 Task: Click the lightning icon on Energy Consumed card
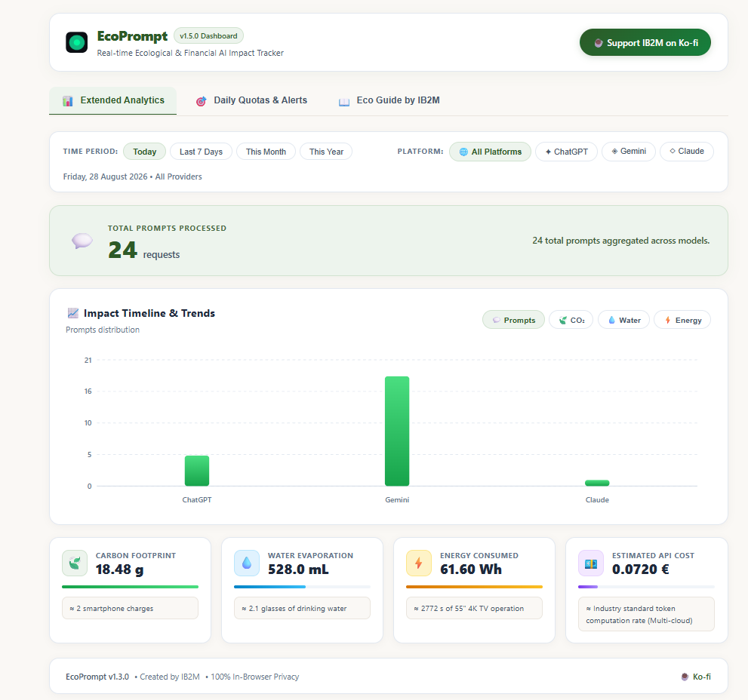[x=418, y=563]
